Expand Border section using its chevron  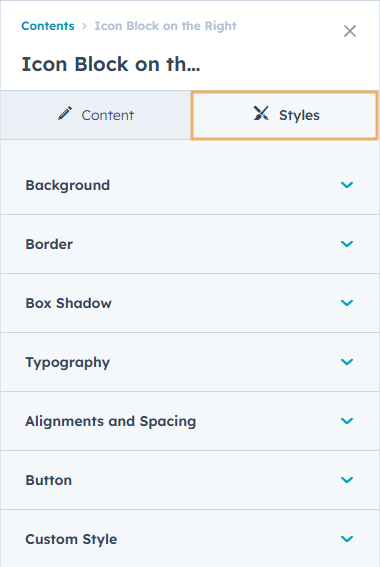347,244
